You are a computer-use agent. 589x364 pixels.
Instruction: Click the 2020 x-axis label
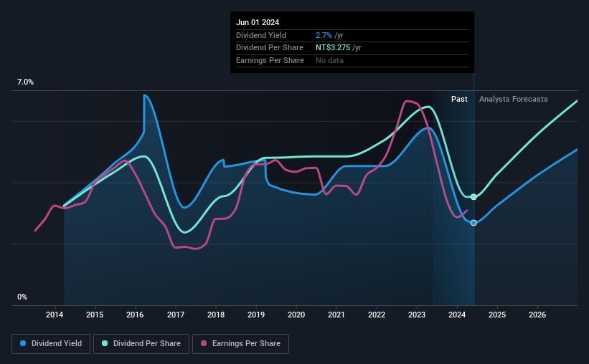point(296,315)
